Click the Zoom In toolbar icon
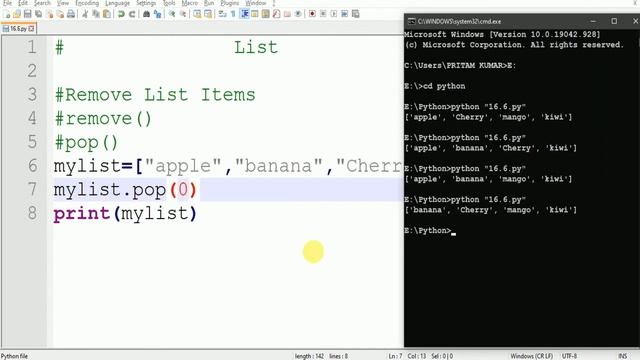The height and width of the screenshot is (360, 640). (172, 14)
